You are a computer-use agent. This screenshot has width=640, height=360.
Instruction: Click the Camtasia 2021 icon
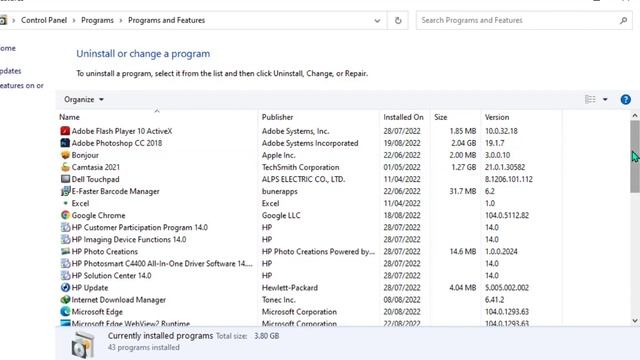65,167
